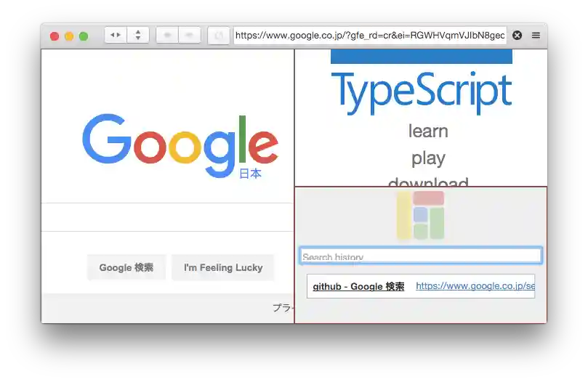Go back with the left arrow button
This screenshot has height=382, width=588.
(167, 36)
